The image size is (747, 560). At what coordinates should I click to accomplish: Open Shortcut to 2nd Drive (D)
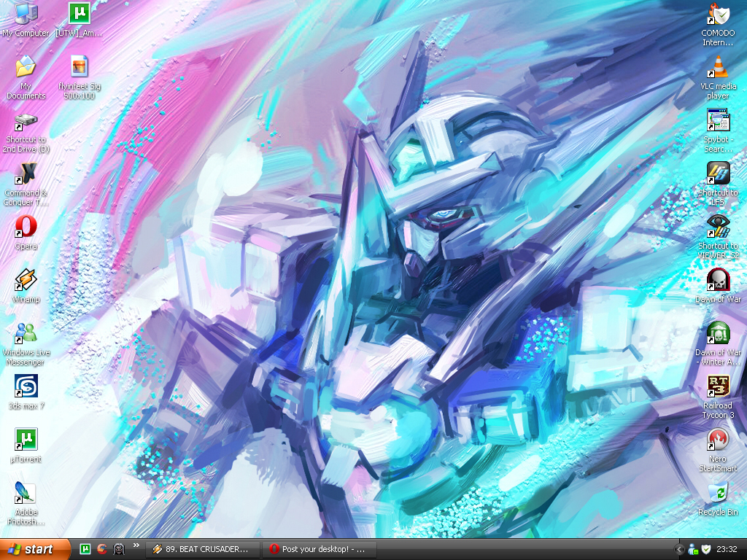click(x=26, y=133)
